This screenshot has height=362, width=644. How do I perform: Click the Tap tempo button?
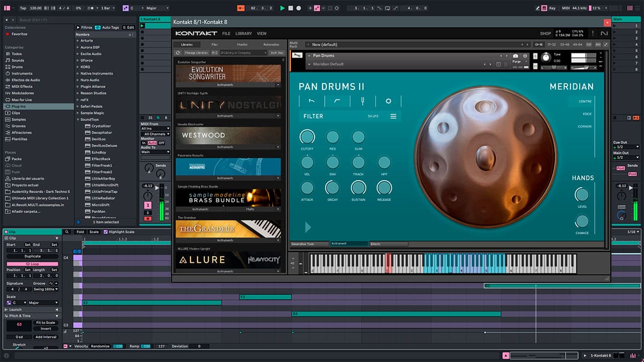tap(23, 8)
